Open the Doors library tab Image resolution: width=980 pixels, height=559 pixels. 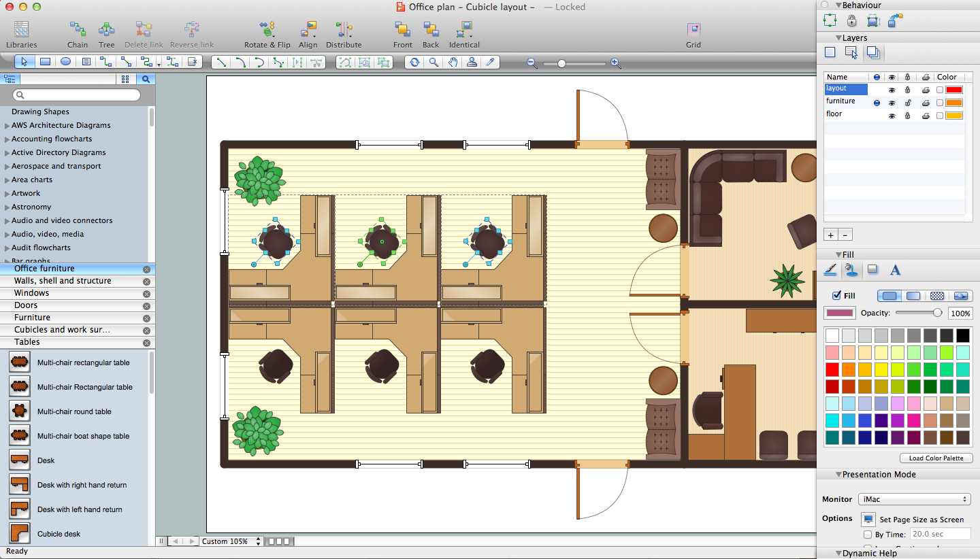26,305
